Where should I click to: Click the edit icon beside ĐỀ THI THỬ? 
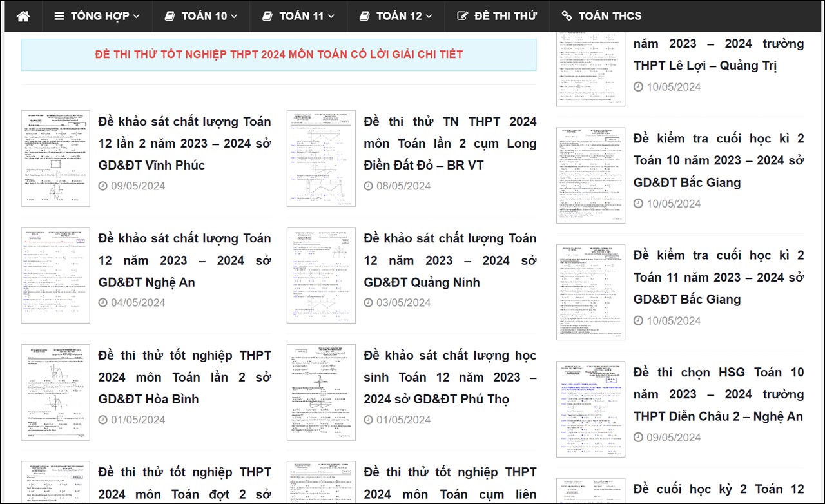(462, 16)
